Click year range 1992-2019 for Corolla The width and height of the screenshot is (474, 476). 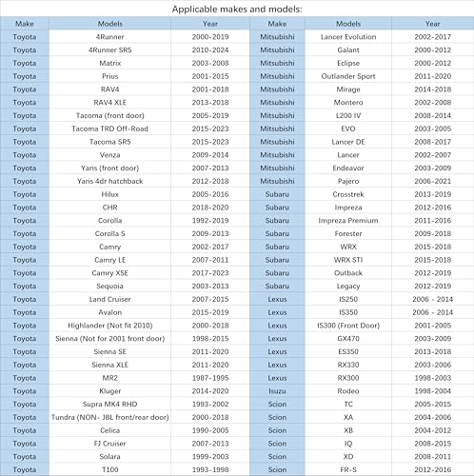210,221
